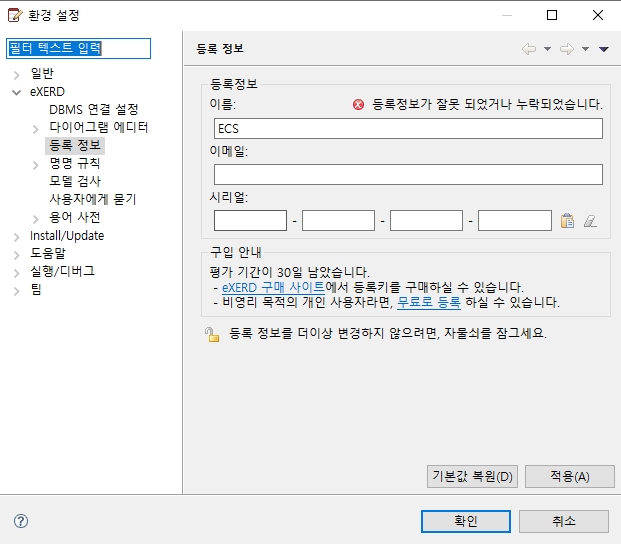Viewport: 621px width, 544px height.
Task: Open eXERD 구매 사이트 link
Action: coord(273,287)
